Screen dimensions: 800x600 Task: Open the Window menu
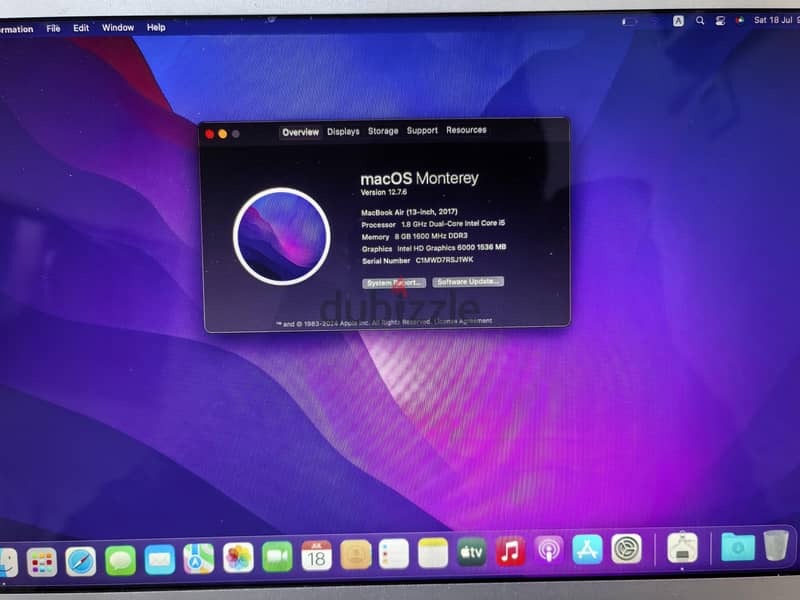click(118, 28)
